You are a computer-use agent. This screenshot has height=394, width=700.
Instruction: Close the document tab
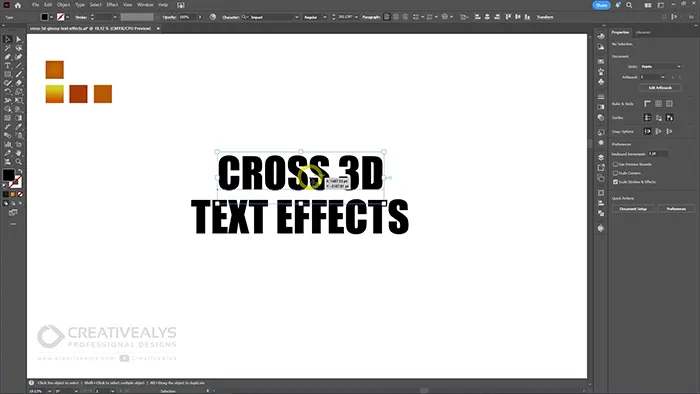[158, 28]
